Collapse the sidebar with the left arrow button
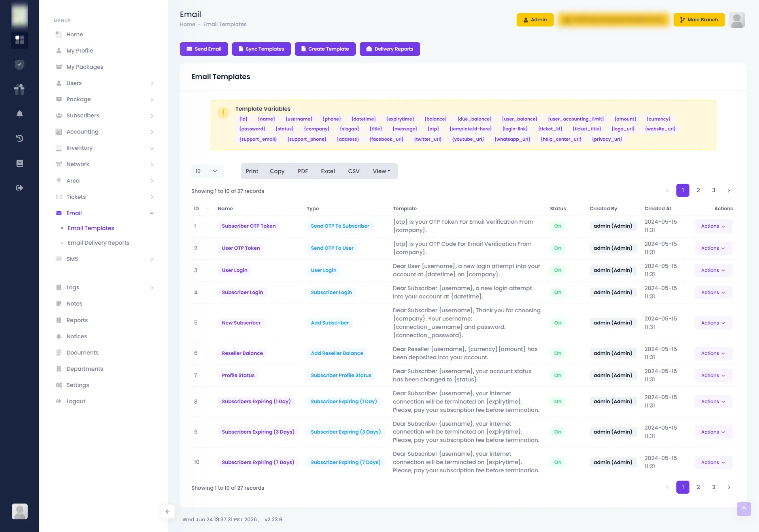 pyautogui.click(x=168, y=511)
